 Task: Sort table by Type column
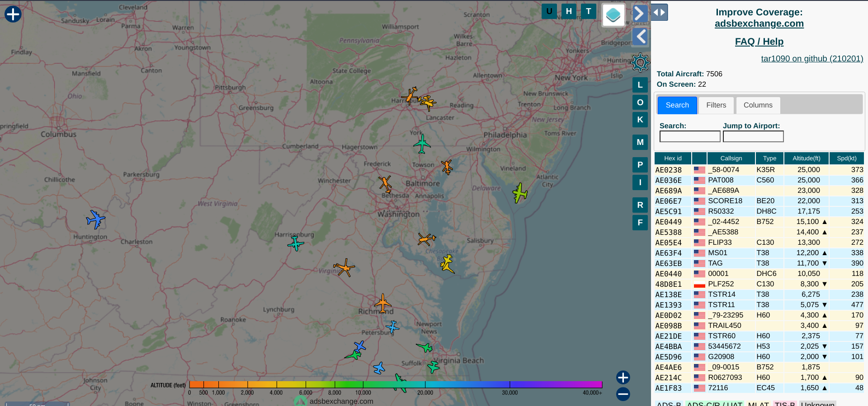[769, 159]
